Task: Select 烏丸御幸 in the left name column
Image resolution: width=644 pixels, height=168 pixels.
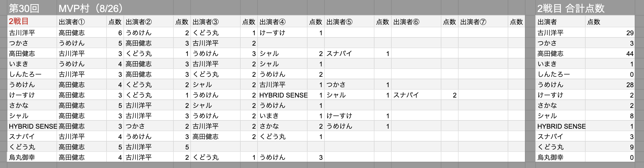Action: pos(32,157)
